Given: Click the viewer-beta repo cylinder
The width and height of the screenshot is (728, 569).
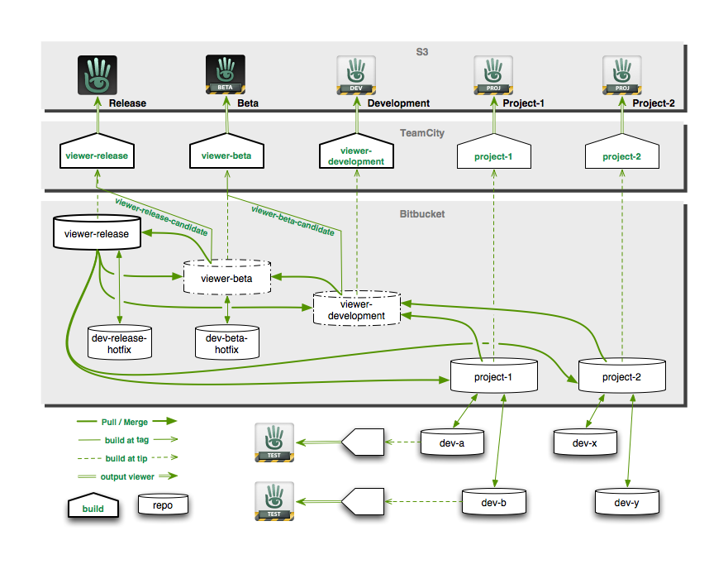Looking at the screenshot, I should click(x=227, y=277).
